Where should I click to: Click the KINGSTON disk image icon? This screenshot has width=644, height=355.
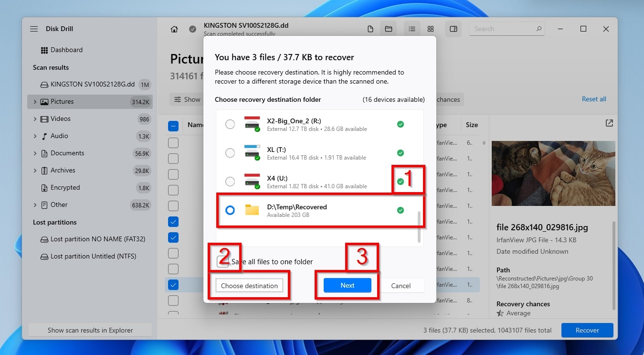click(44, 85)
